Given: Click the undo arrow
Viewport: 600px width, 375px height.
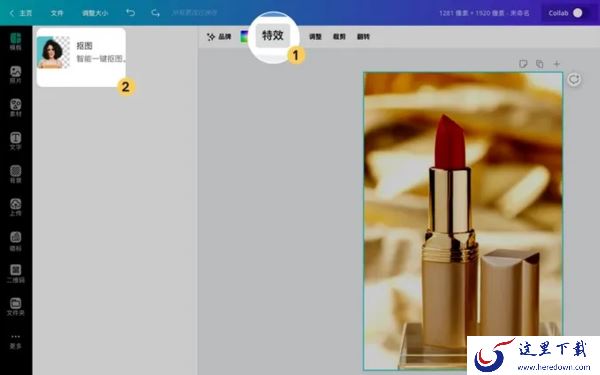Looking at the screenshot, I should point(130,13).
